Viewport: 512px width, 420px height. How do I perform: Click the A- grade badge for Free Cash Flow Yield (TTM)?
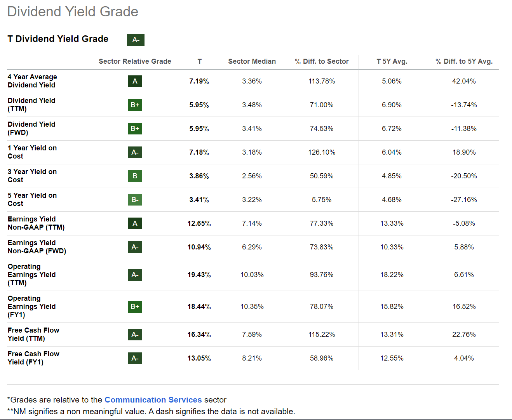[x=135, y=335]
